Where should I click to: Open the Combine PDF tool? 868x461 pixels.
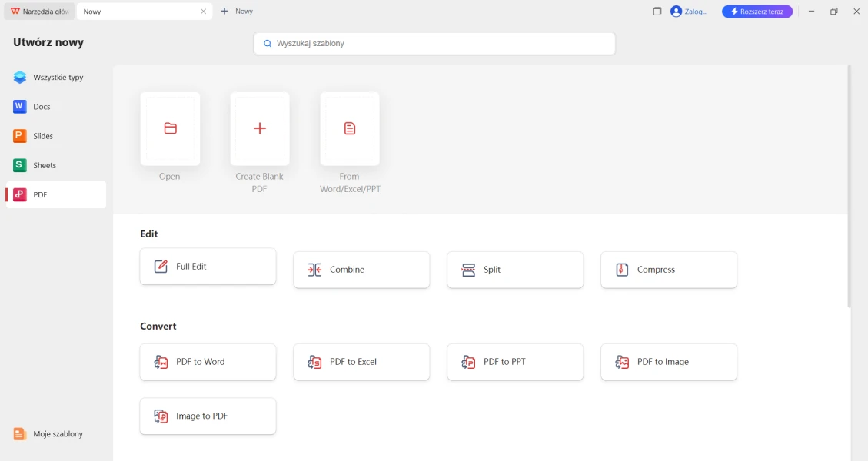pyautogui.click(x=361, y=270)
